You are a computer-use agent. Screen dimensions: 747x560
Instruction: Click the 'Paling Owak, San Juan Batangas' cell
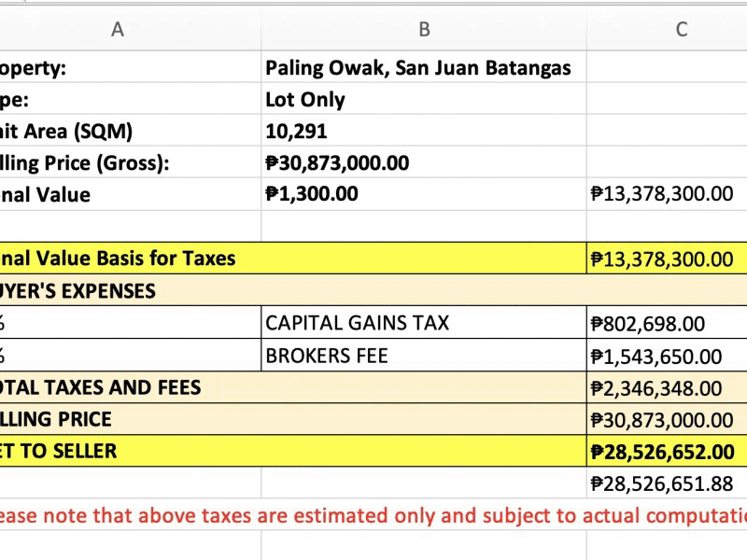tap(417, 68)
